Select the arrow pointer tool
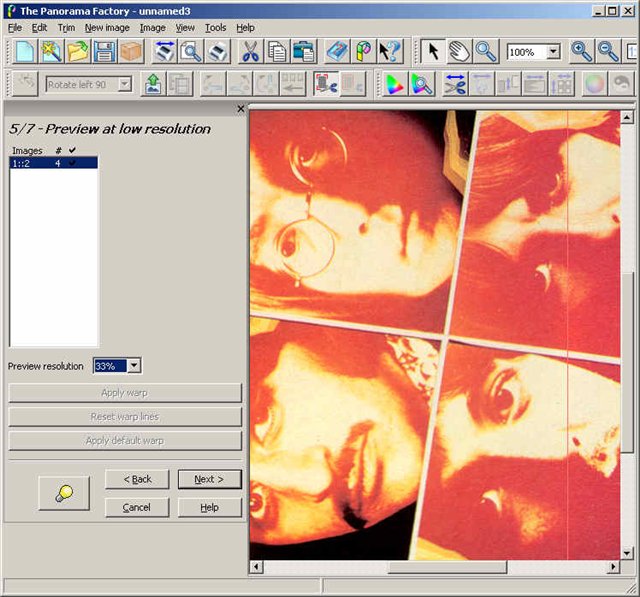The width and height of the screenshot is (640, 597). tap(433, 52)
